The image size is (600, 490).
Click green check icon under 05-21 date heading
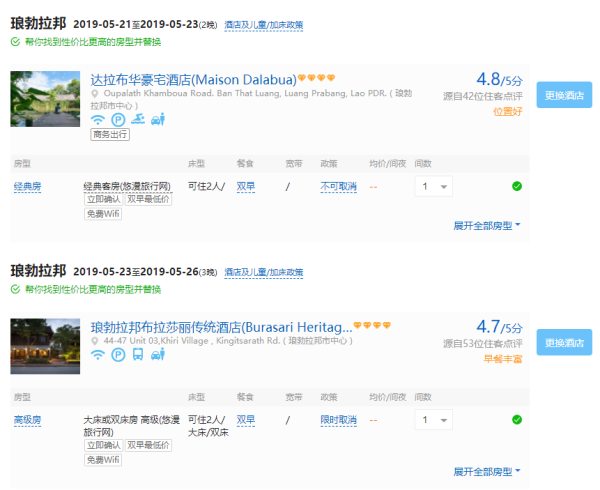point(15,42)
